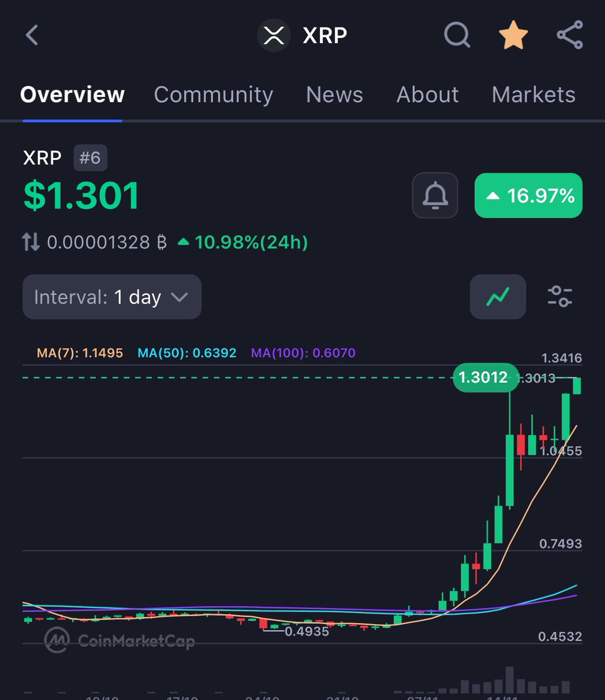Screen dimensions: 605x700
Task: Tap the 1.3416 axis label
Action: point(561,358)
